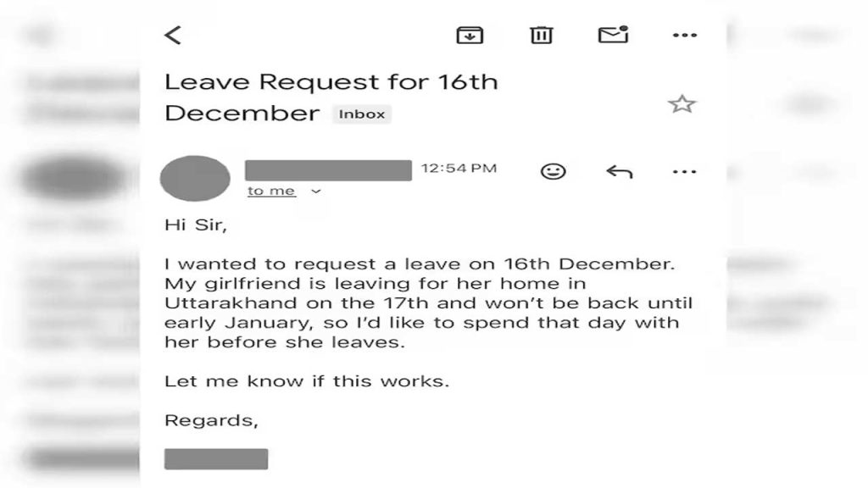The height and width of the screenshot is (488, 868).
Task: Reply using the reply arrow icon
Action: [x=620, y=170]
